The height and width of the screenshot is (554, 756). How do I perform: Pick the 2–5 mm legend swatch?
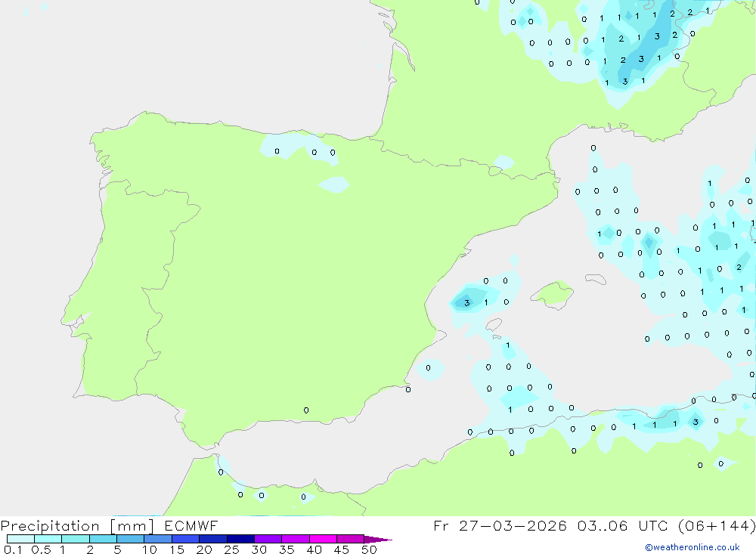103,539
